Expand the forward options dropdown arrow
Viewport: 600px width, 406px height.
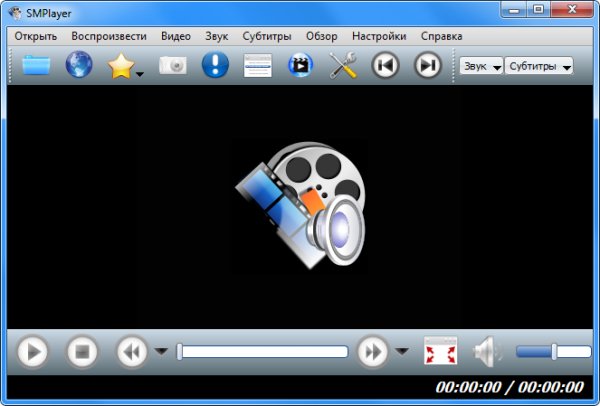[x=402, y=351]
